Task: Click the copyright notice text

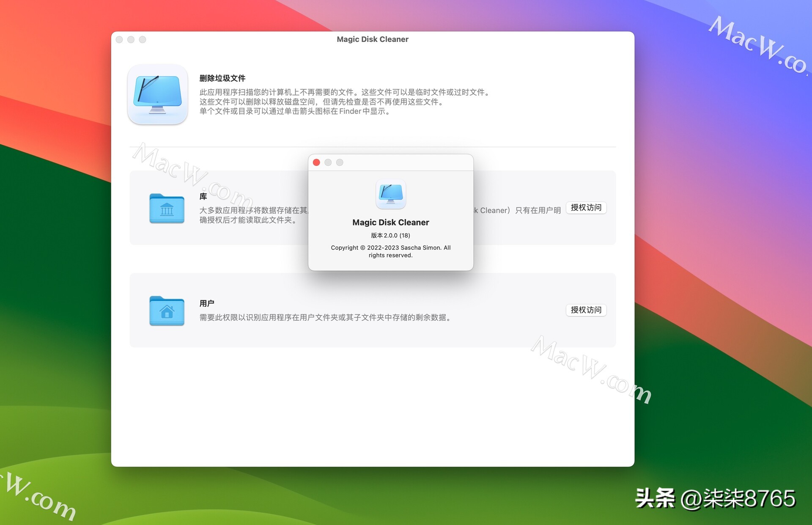Action: 390,251
